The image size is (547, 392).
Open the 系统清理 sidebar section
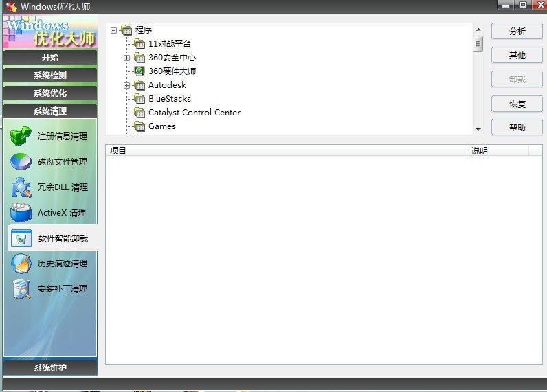point(50,111)
